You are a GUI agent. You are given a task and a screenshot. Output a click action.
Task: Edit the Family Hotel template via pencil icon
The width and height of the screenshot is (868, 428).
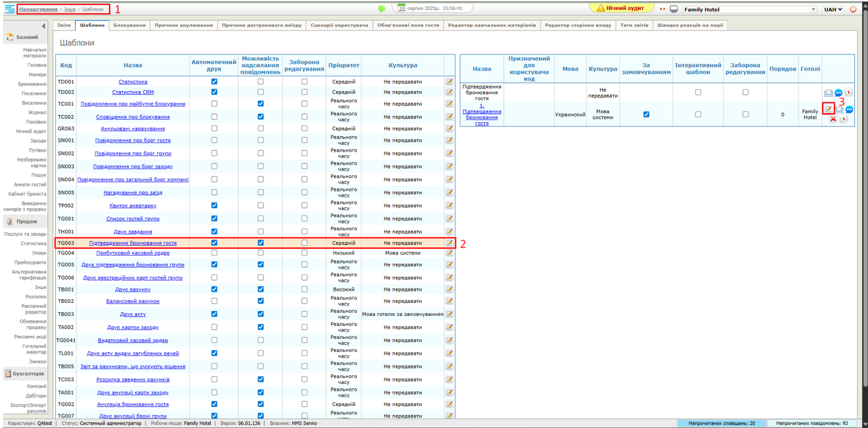[x=828, y=109]
